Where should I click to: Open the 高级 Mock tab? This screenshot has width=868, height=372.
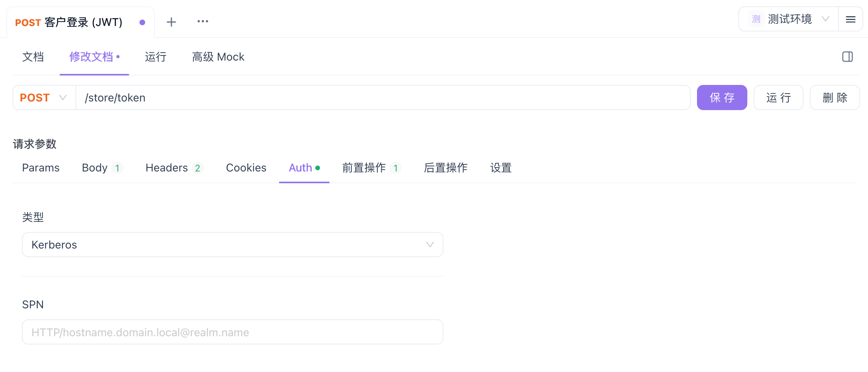218,57
